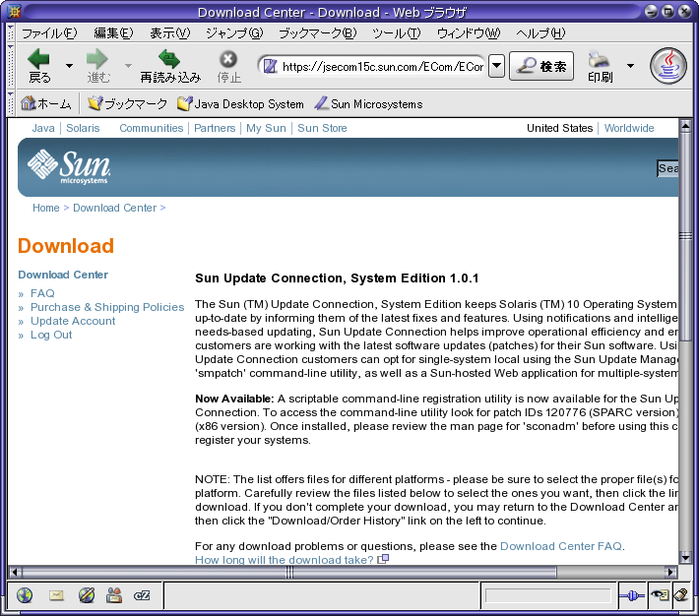The height and width of the screenshot is (616, 699).
Task: Open the 表示(V) menu
Action: [x=170, y=33]
